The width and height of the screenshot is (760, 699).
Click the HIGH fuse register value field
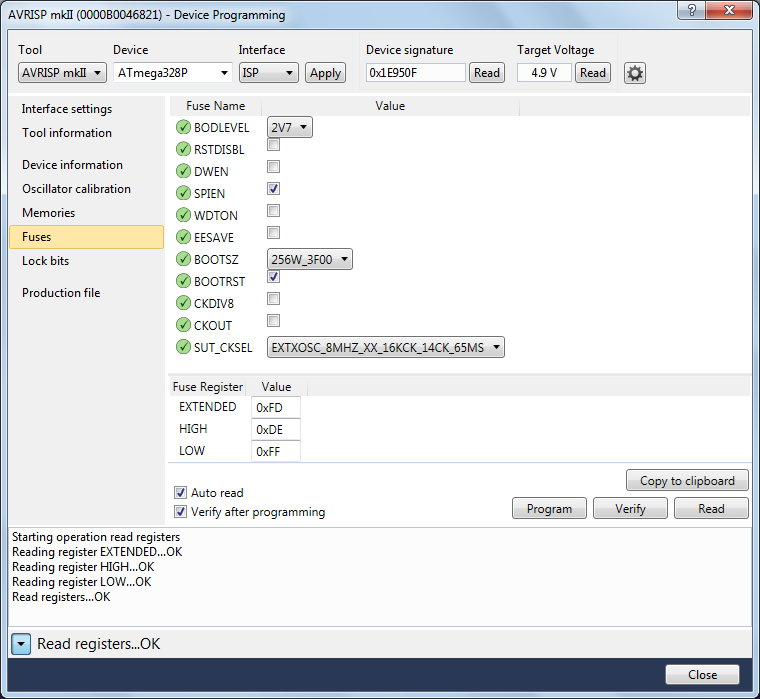(x=275, y=429)
